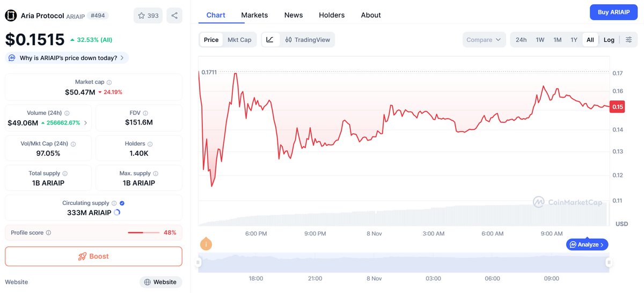Click the orange Boost button
Image resolution: width=644 pixels, height=293 pixels.
[x=93, y=257]
